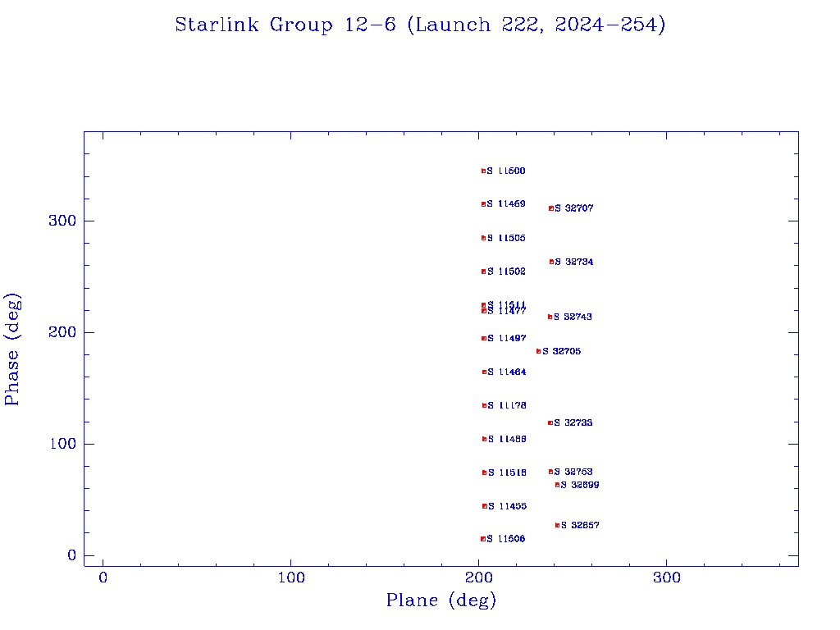Select the S 32707 satellite label
840x630 pixels.
tap(574, 208)
